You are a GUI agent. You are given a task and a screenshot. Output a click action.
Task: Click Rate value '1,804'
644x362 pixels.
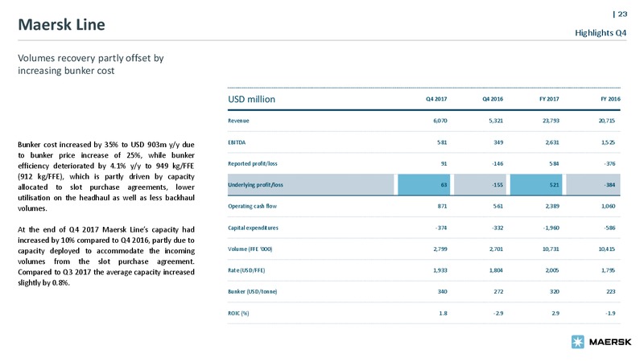tap(496, 270)
